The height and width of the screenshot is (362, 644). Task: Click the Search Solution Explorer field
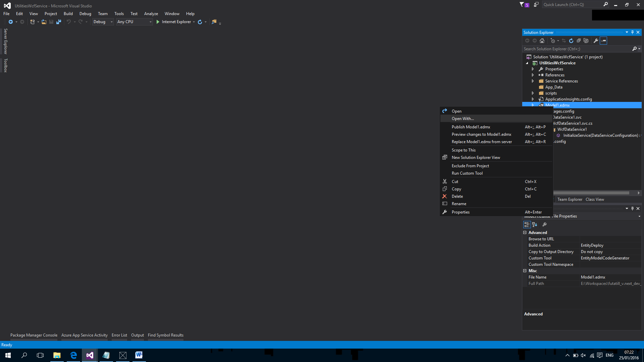pos(577,49)
